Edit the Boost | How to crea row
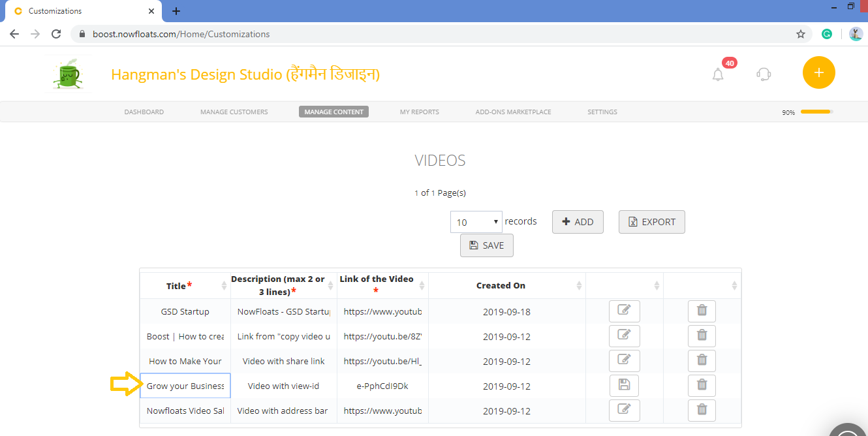 625,336
